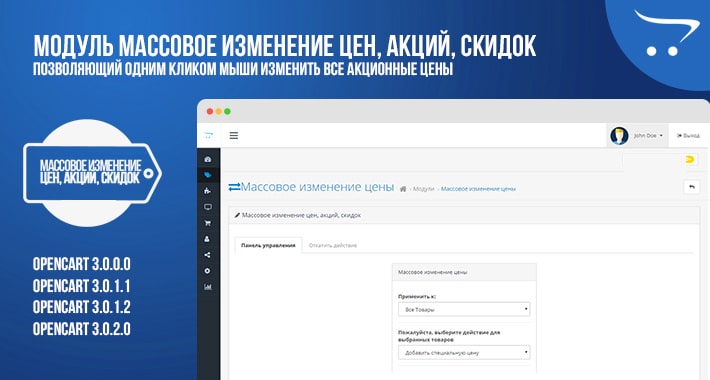
Task: Open the System gear sidebar icon
Action: [208, 271]
